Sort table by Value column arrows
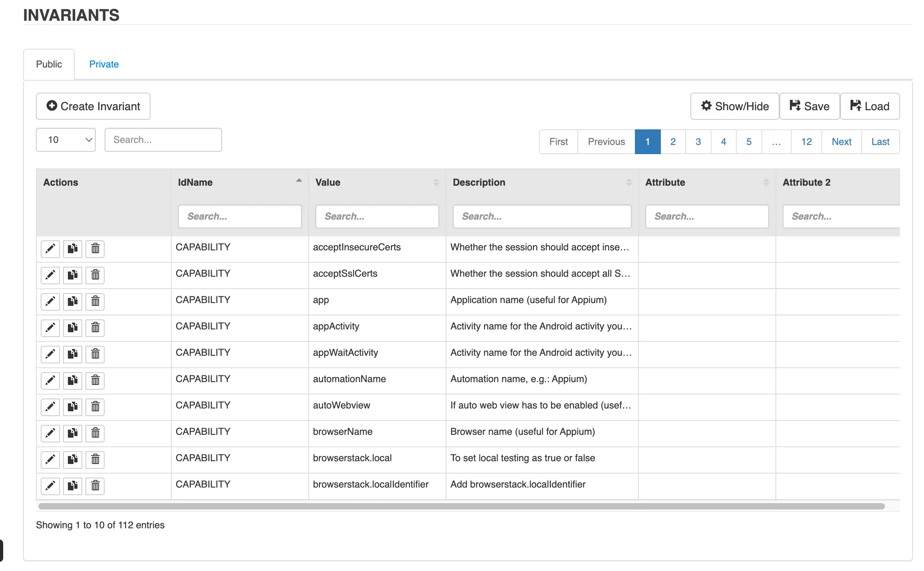This screenshot has height=571, width=924. pos(436,182)
